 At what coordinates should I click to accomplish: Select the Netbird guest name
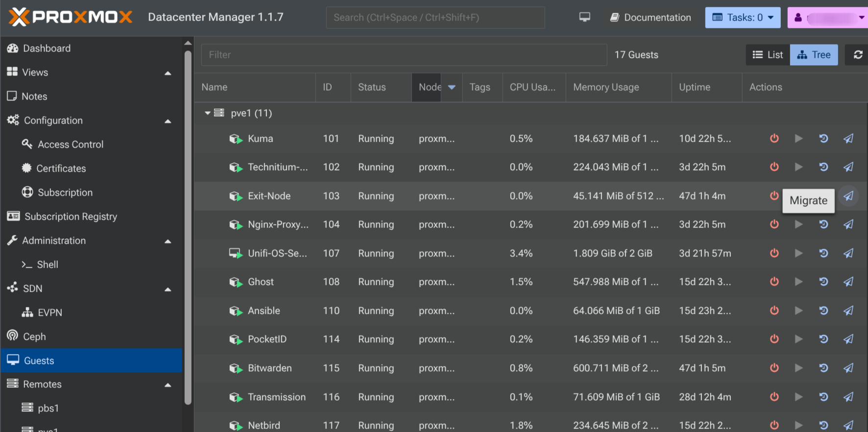pyautogui.click(x=264, y=426)
